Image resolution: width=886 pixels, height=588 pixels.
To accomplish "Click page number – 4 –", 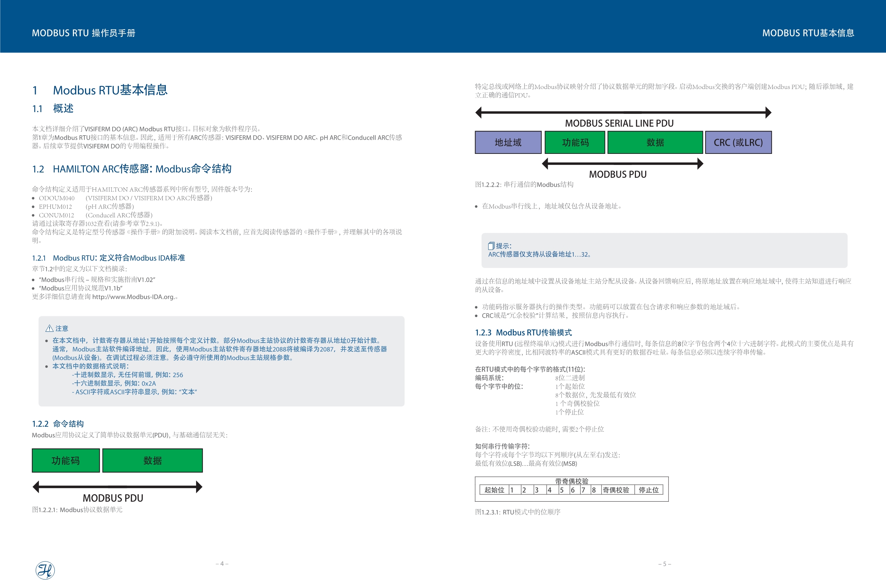I will pos(222,564).
